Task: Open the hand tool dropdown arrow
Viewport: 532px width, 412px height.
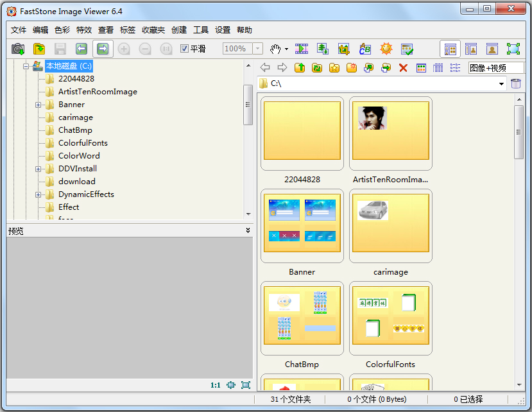Action: click(286, 49)
